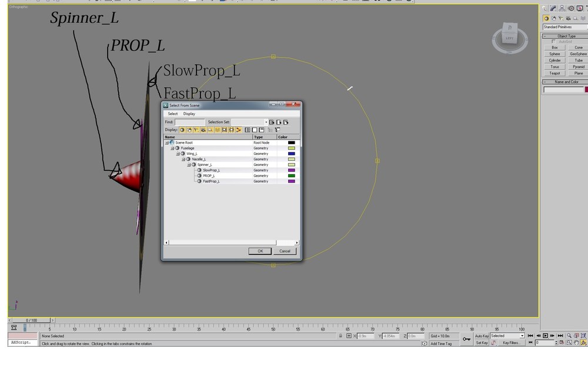Click OK in Select From Scene dialog

point(260,251)
